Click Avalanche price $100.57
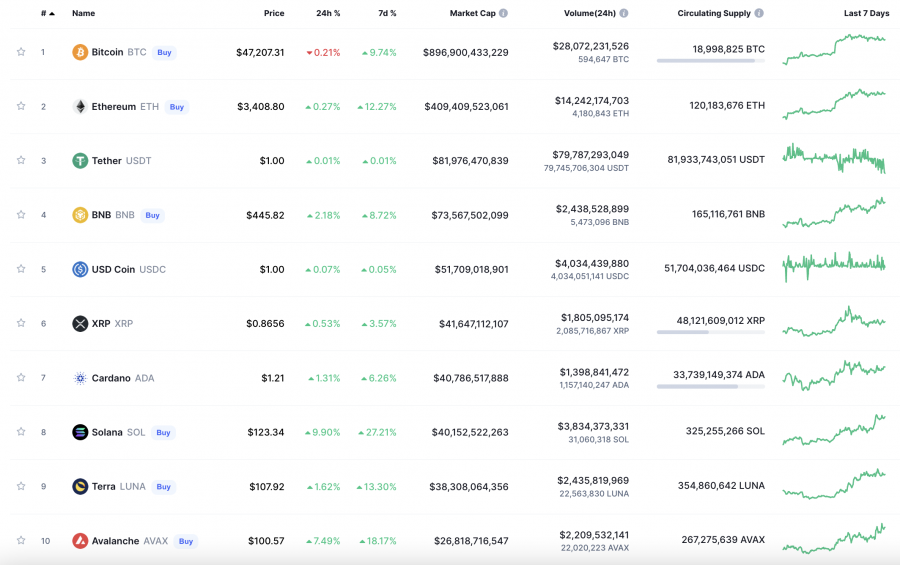900x565 pixels. tap(266, 541)
